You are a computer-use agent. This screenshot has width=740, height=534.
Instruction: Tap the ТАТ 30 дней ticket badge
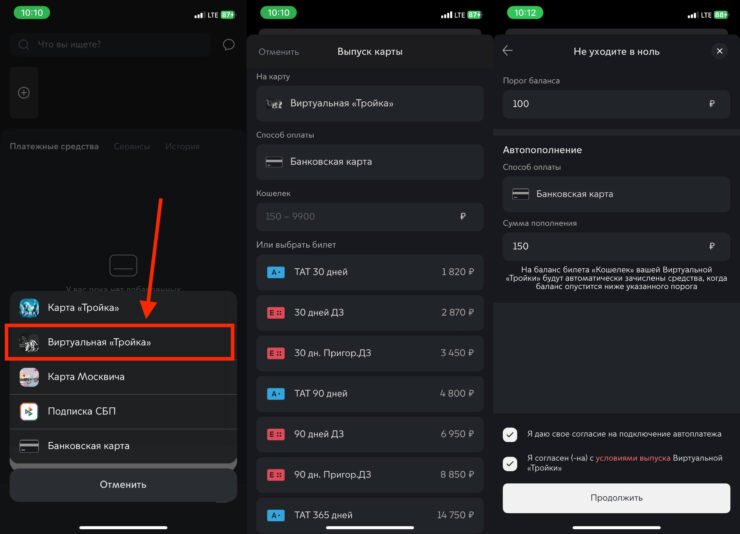point(276,272)
